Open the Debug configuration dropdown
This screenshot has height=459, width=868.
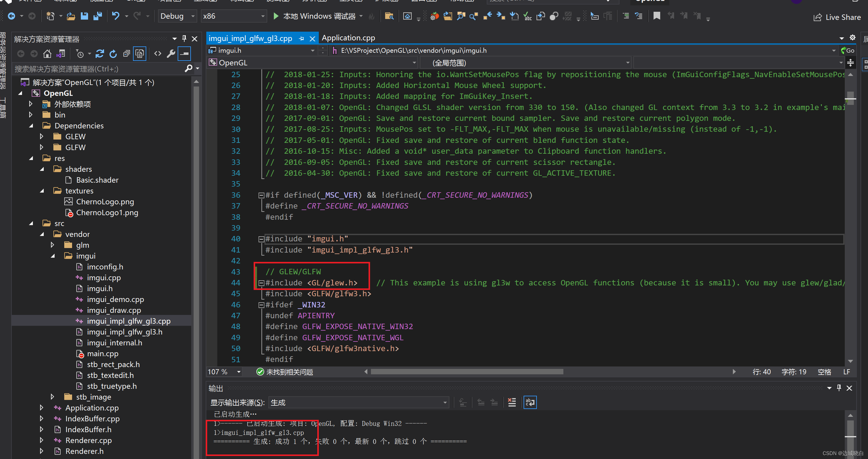click(x=177, y=16)
